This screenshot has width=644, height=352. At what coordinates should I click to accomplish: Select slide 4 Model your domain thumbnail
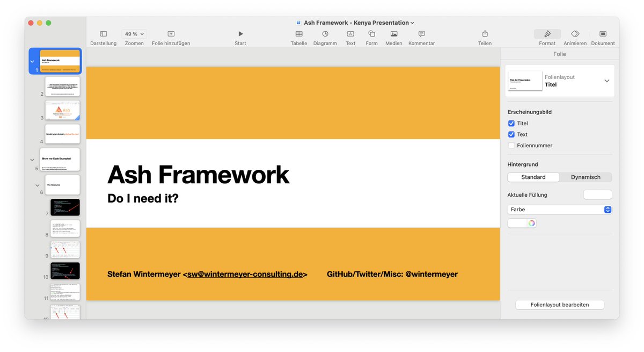[x=63, y=134]
